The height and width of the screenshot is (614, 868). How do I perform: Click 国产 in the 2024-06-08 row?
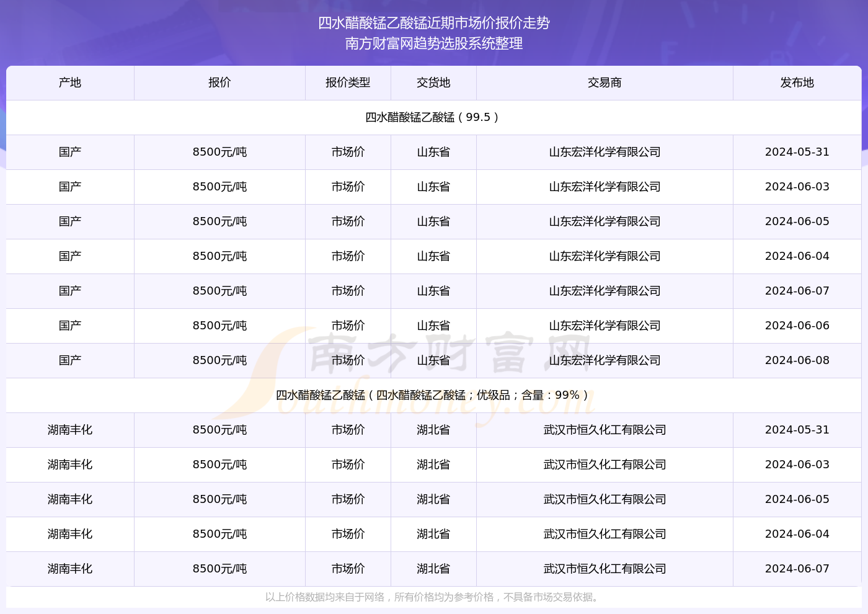(70, 360)
